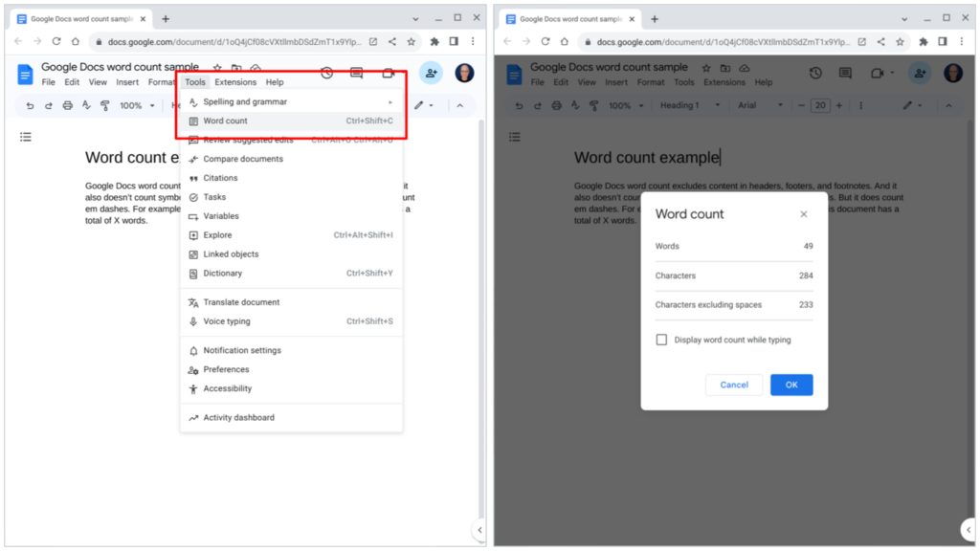Viewport: 980px width, 551px height.
Task: Star the document to favorite it
Action: coord(218,68)
